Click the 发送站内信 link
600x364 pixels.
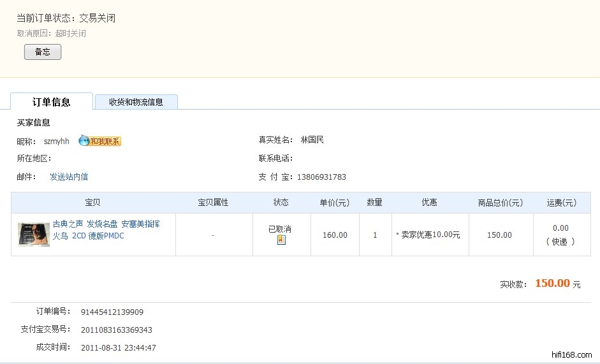[x=69, y=177]
